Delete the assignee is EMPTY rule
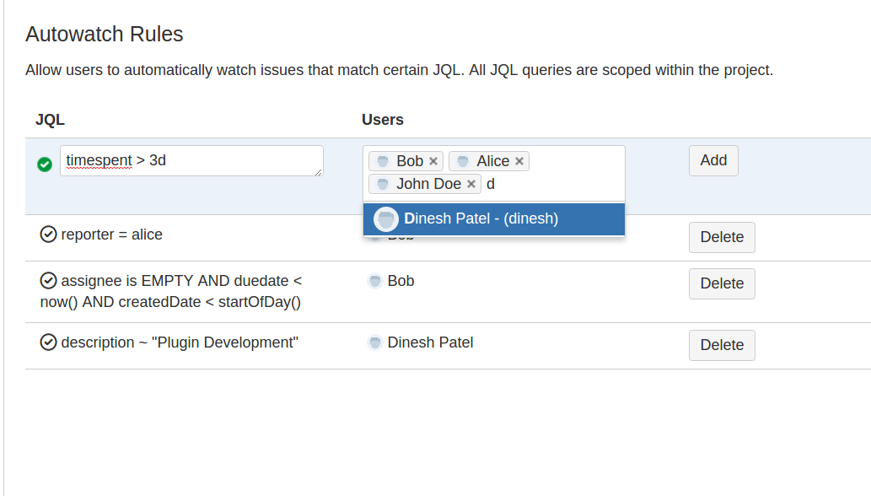 [721, 283]
